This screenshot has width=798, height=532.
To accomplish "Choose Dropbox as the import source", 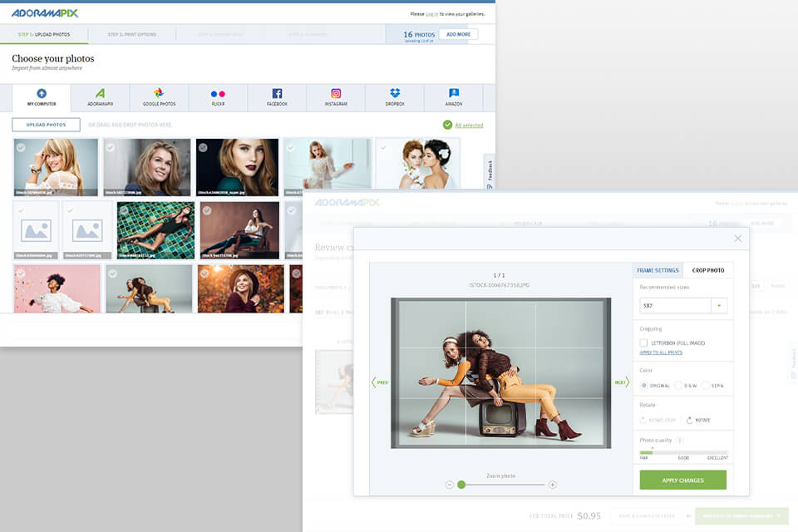I will [x=394, y=96].
